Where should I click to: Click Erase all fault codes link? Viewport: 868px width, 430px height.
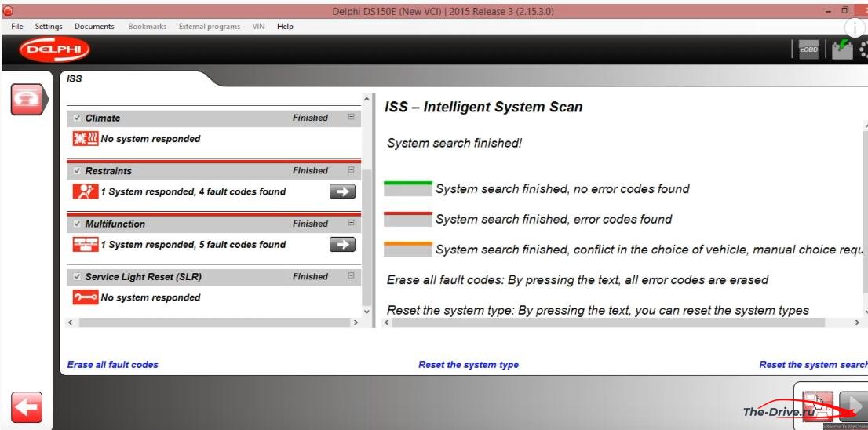click(112, 365)
